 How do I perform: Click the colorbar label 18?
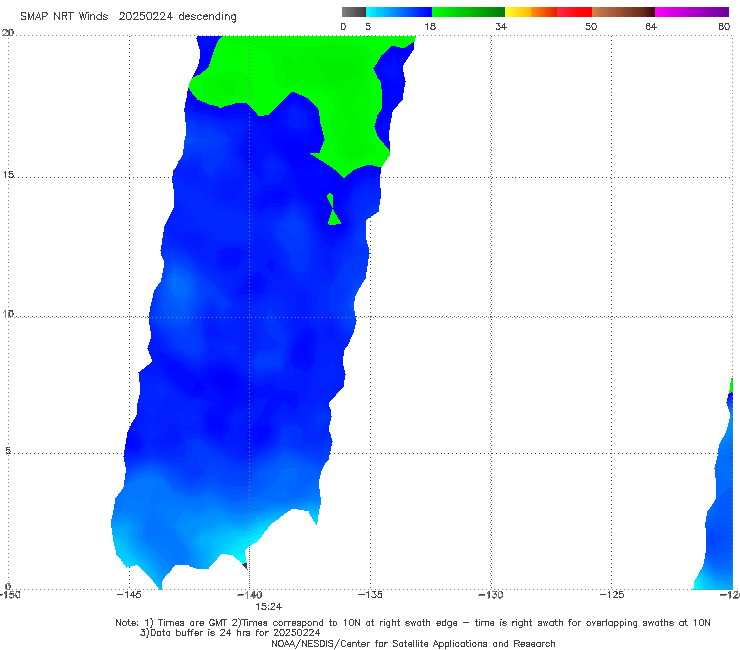click(x=430, y=26)
